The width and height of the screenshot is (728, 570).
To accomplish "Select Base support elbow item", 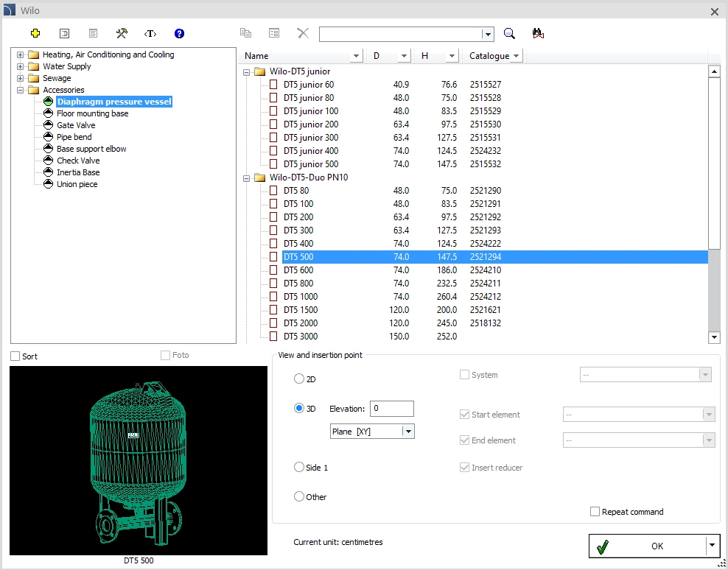I will click(91, 149).
